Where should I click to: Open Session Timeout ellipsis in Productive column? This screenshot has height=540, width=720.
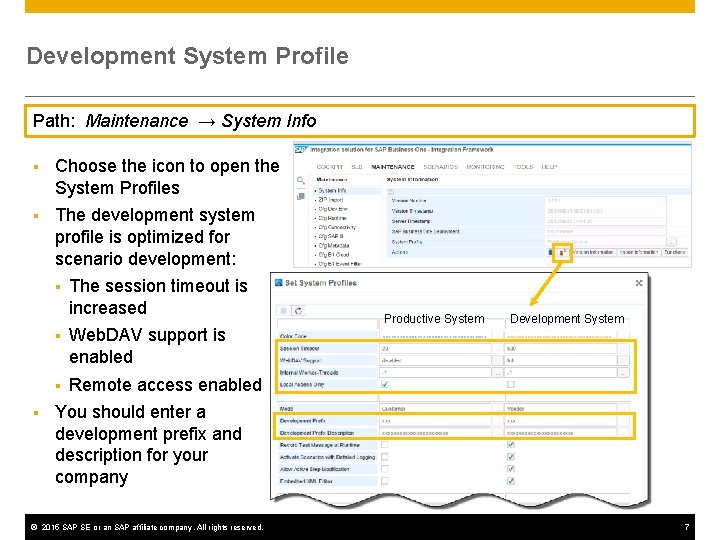(x=497, y=349)
